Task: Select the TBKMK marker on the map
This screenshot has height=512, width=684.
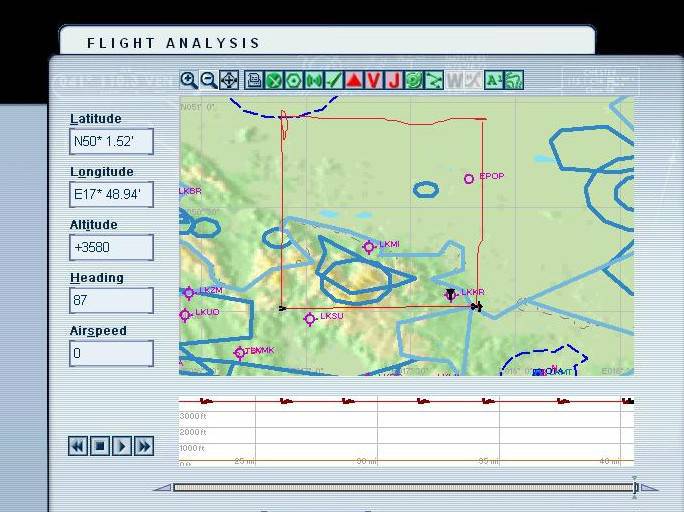Action: [x=239, y=353]
